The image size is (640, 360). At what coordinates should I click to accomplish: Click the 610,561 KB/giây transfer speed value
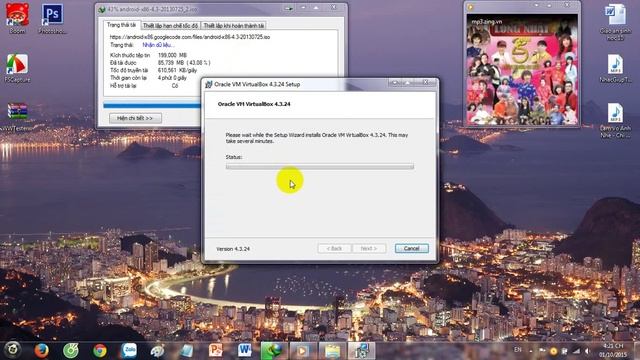pos(178,70)
